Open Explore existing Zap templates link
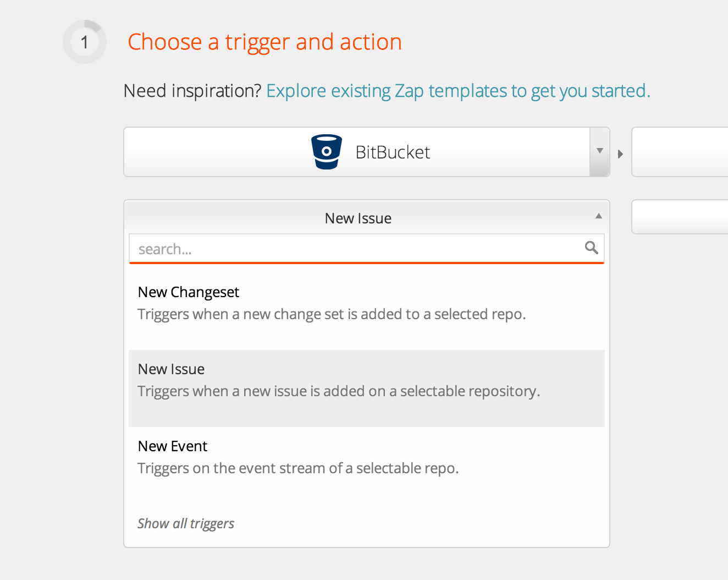Image resolution: width=728 pixels, height=580 pixels. pos(458,91)
